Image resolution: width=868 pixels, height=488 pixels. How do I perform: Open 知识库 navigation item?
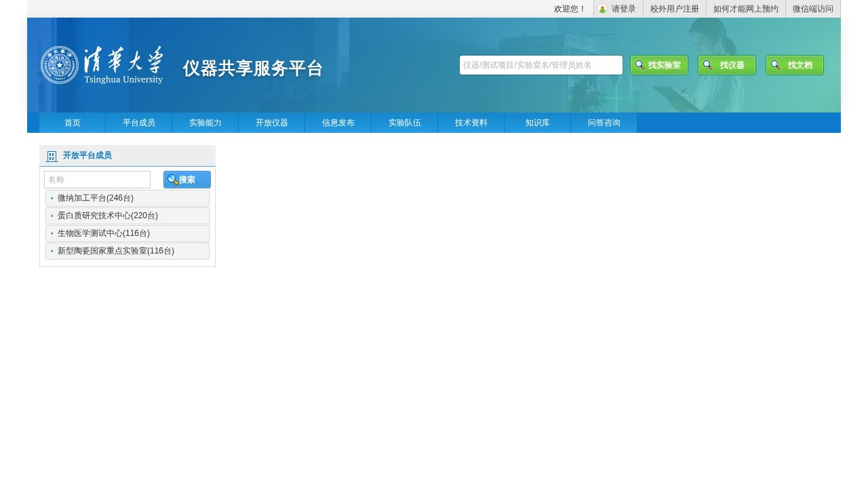[538, 123]
